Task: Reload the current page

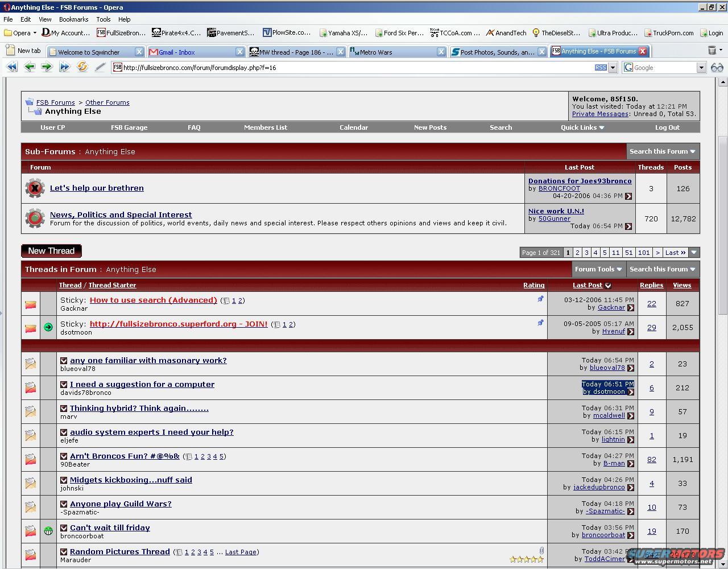Action: click(82, 67)
